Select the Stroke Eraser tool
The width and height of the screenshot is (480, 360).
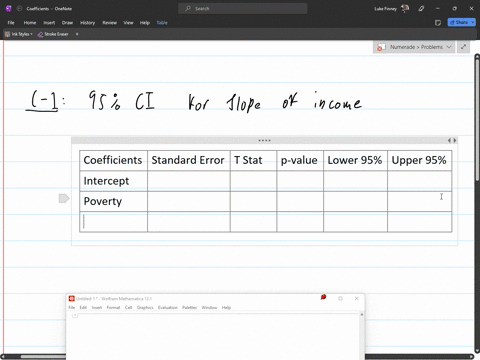click(x=53, y=34)
